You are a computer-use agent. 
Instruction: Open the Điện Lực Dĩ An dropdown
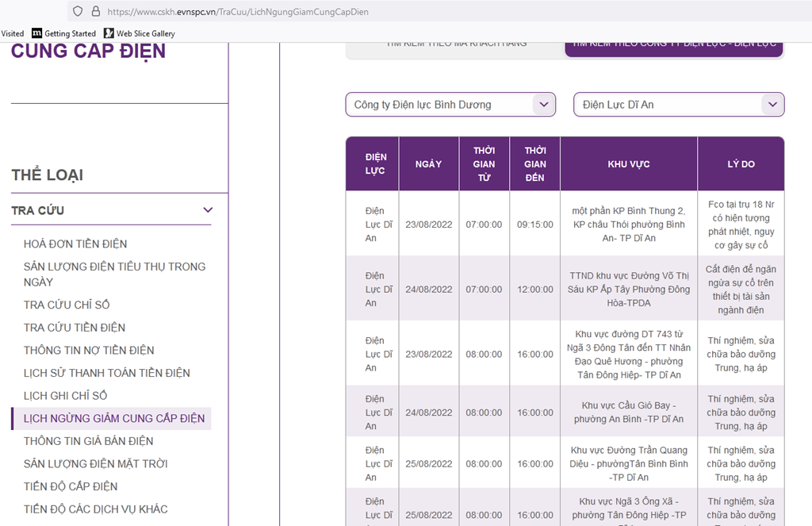pyautogui.click(x=679, y=105)
